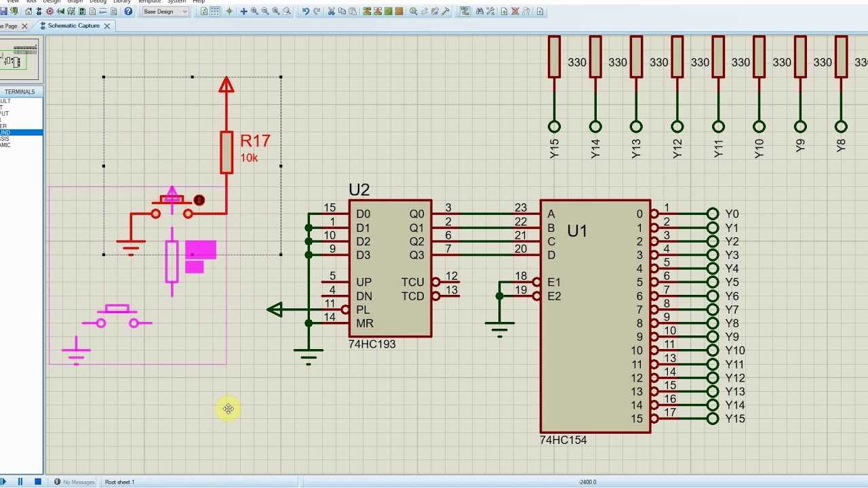Open the Base Design variant dropdown
The image size is (868, 488).
(165, 12)
